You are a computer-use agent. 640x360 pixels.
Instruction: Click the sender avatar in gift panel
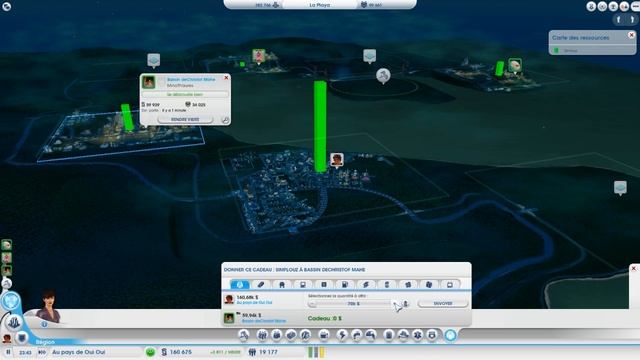click(229, 300)
